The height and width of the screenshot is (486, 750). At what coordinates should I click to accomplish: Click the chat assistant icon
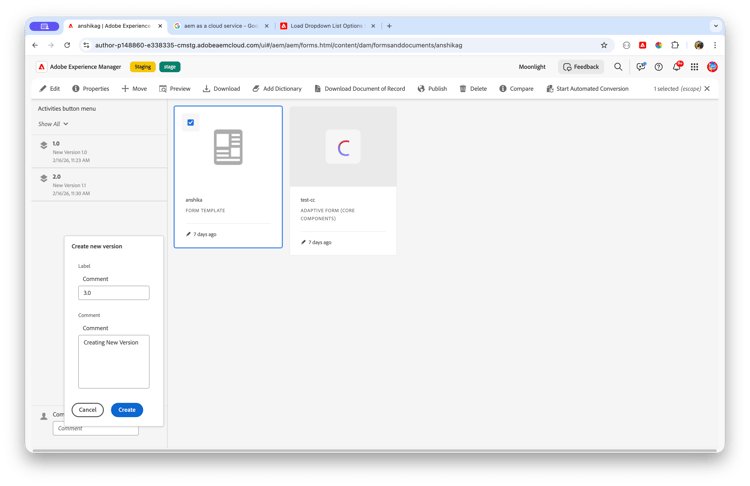[641, 67]
